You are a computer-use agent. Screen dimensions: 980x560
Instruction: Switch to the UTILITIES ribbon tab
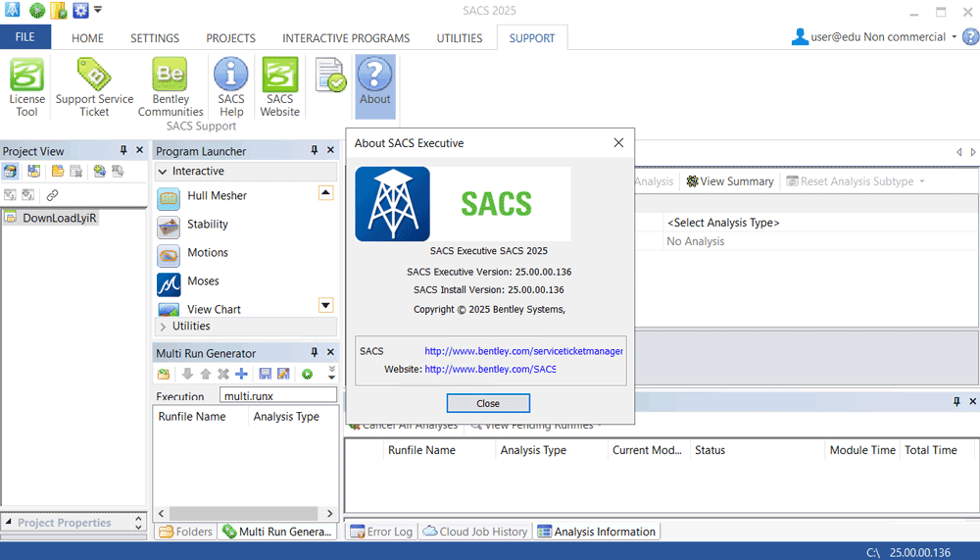click(460, 38)
